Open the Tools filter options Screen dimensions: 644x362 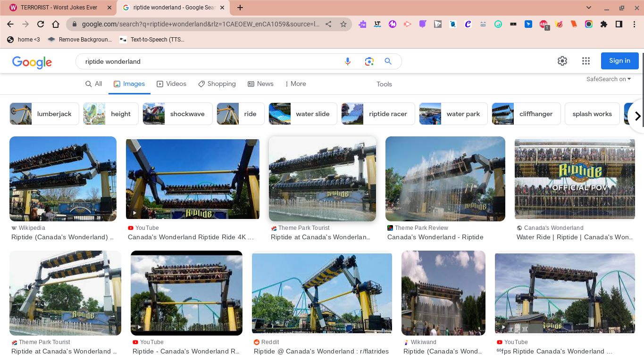pyautogui.click(x=384, y=84)
